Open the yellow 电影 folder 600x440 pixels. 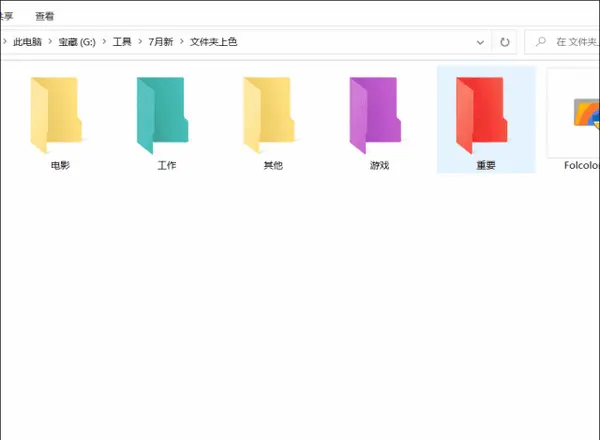(59, 116)
